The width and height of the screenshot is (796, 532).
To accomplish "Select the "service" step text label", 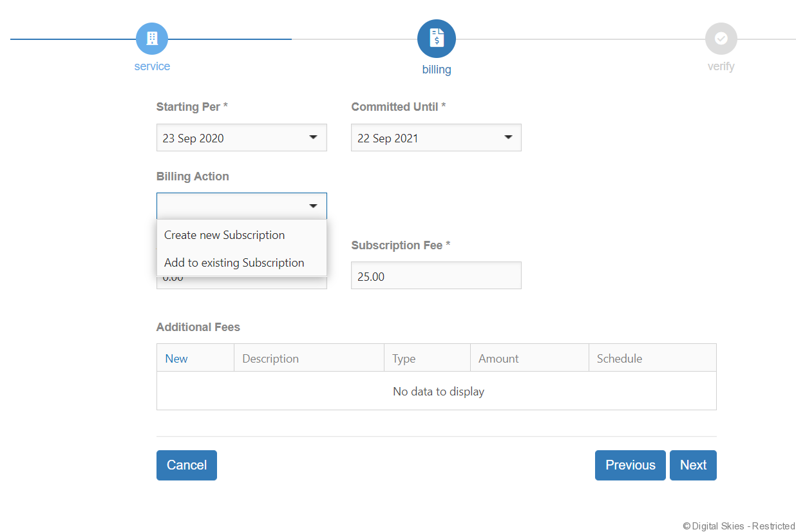I will coord(152,66).
